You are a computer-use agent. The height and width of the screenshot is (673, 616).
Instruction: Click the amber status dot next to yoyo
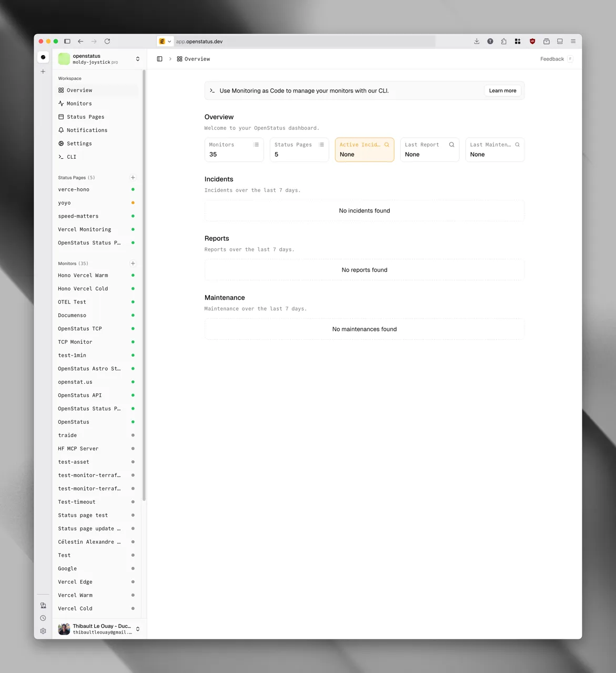click(x=133, y=202)
